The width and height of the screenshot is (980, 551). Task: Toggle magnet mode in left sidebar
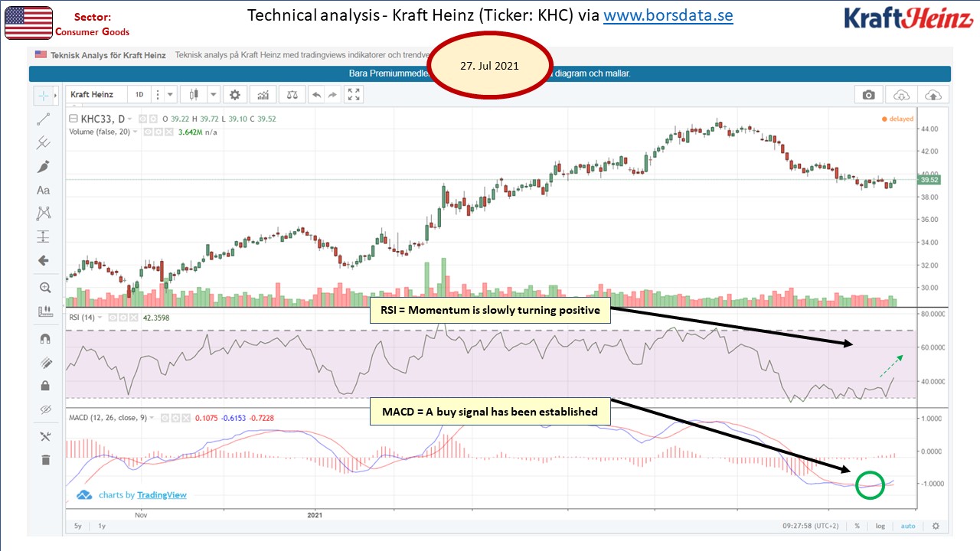point(44,338)
